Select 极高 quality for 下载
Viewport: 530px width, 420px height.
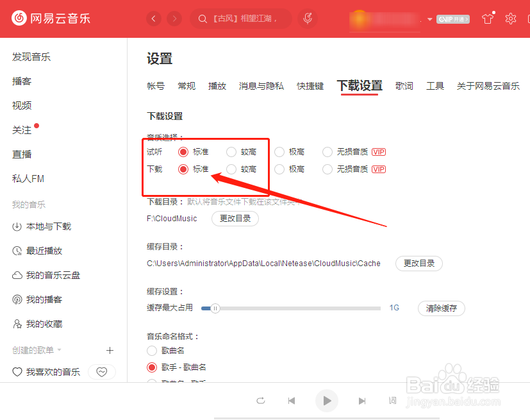(x=279, y=169)
